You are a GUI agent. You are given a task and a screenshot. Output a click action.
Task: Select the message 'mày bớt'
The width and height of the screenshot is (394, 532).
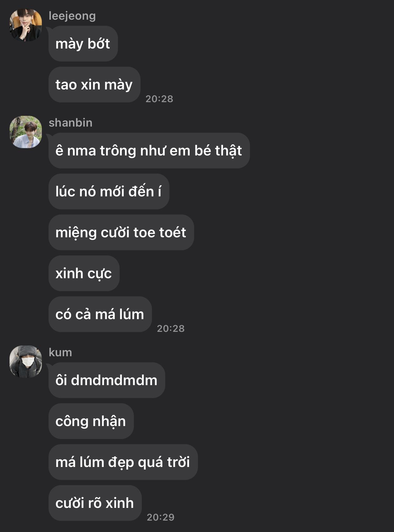click(x=83, y=44)
